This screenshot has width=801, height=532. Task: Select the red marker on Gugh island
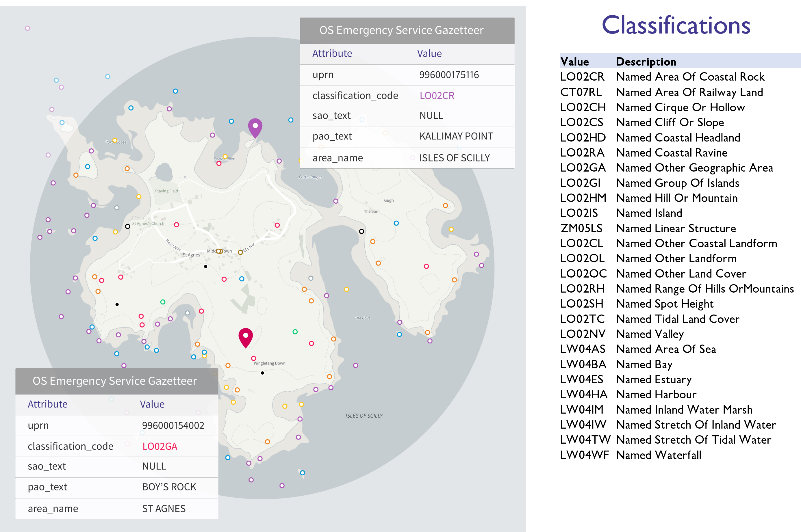click(426, 266)
